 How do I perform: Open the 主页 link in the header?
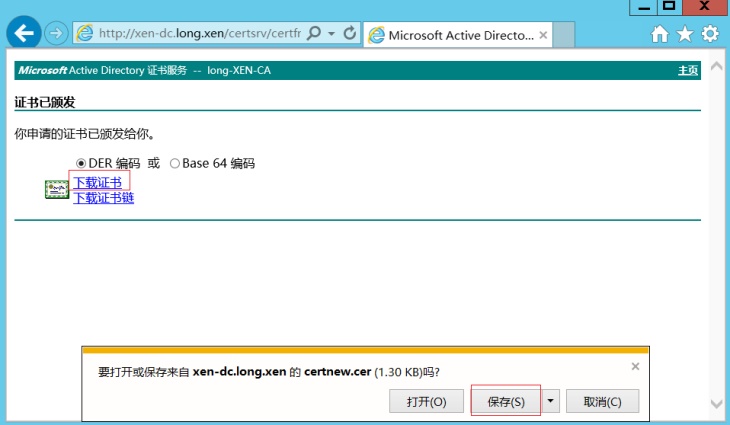(688, 70)
